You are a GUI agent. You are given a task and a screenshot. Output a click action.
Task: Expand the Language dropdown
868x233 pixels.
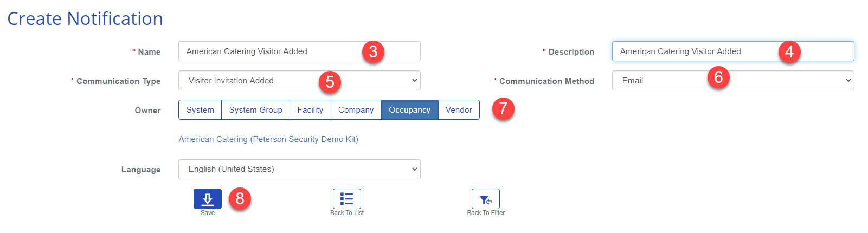tap(299, 169)
